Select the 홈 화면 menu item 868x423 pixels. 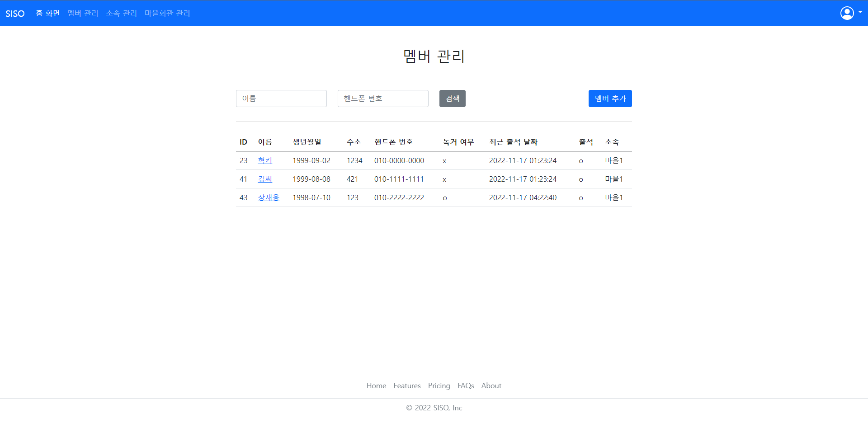47,13
